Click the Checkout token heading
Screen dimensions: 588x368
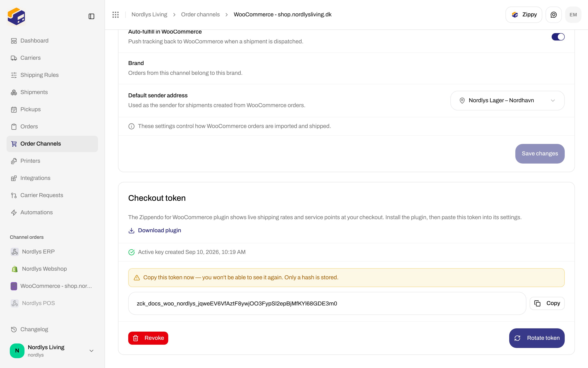(x=157, y=198)
